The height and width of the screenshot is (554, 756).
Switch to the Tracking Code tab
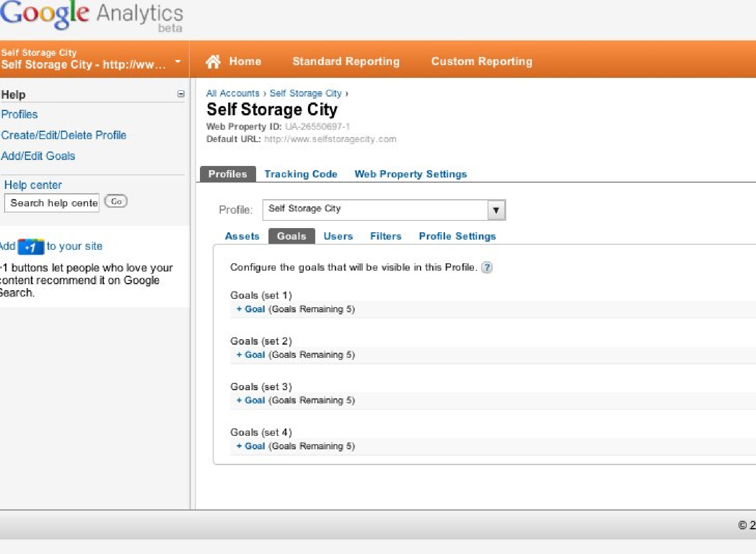click(301, 174)
